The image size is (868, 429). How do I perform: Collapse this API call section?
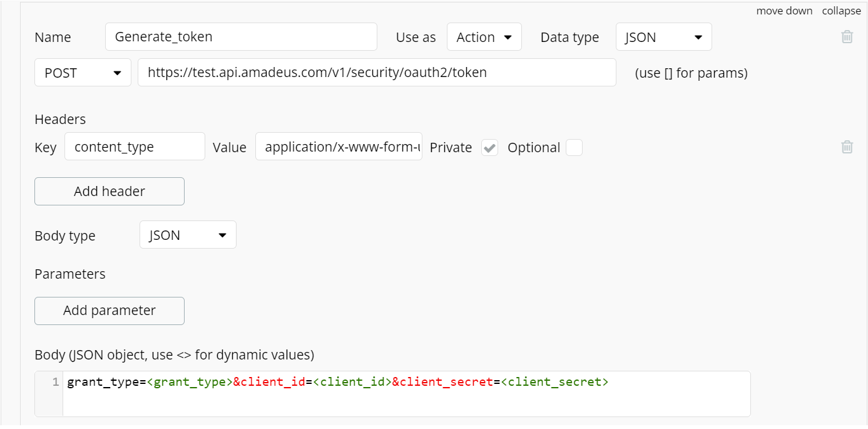pyautogui.click(x=841, y=11)
